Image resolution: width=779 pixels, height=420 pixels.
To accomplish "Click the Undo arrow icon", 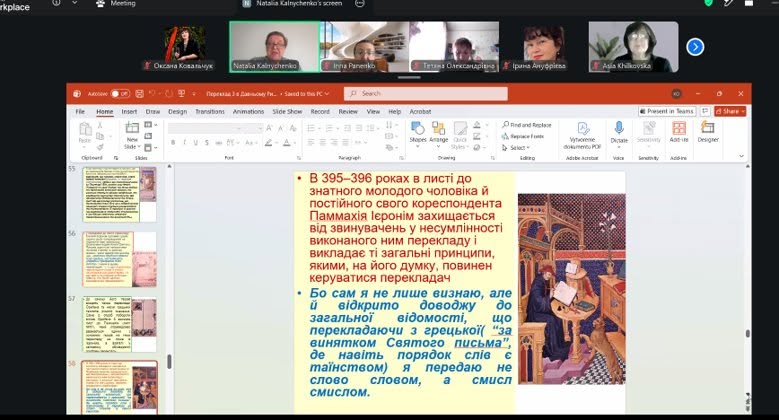I will 152,93.
